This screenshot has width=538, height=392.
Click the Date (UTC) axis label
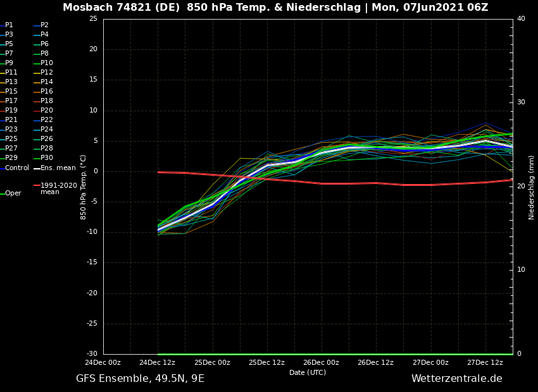[308, 373]
